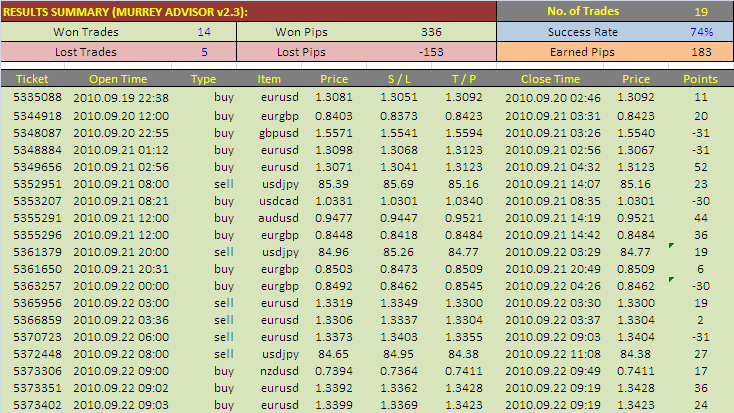The image size is (734, 413).
Task: Click the Points column header
Action: pos(700,79)
